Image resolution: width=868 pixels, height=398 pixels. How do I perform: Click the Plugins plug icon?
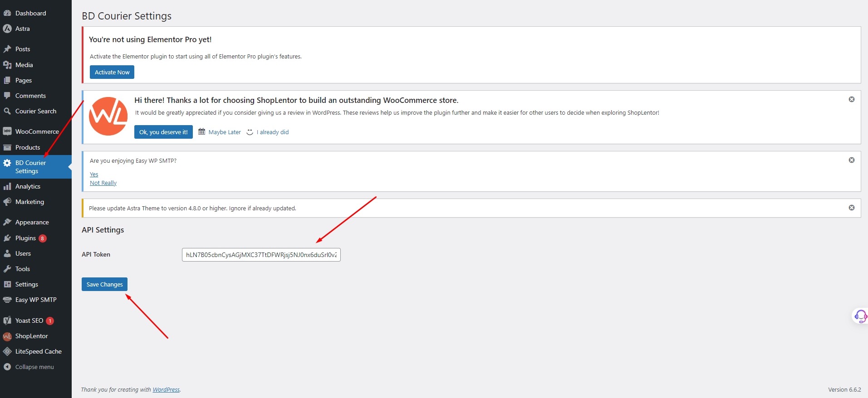7,238
